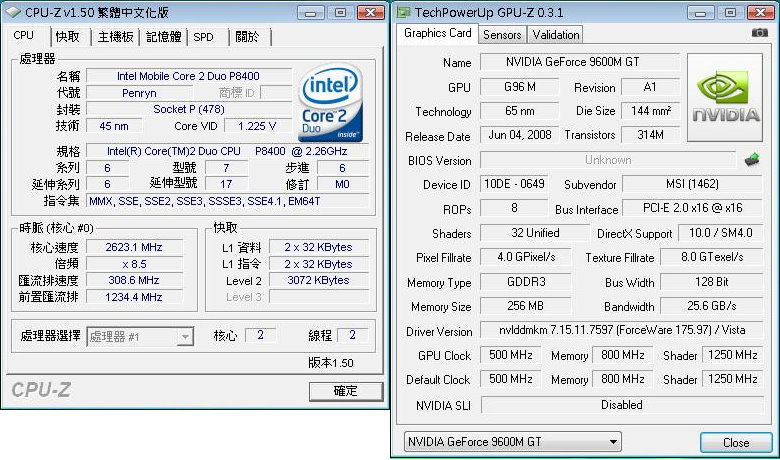Click the 延伸型號 17 value in CPU-Z
Viewport: 780px width, 460px height.
click(226, 184)
